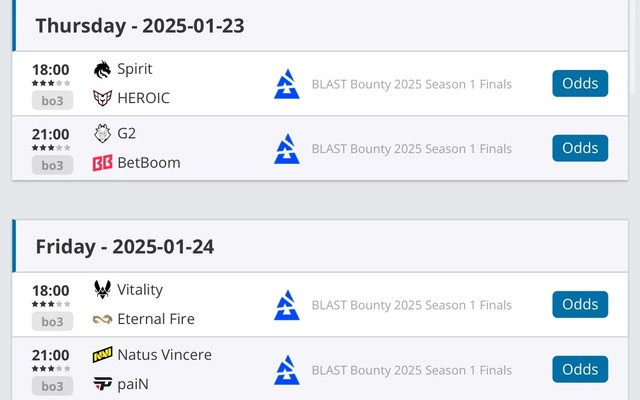The height and width of the screenshot is (400, 640).
Task: View Odds for Vitality vs Eternal Fire
Action: 580,304
